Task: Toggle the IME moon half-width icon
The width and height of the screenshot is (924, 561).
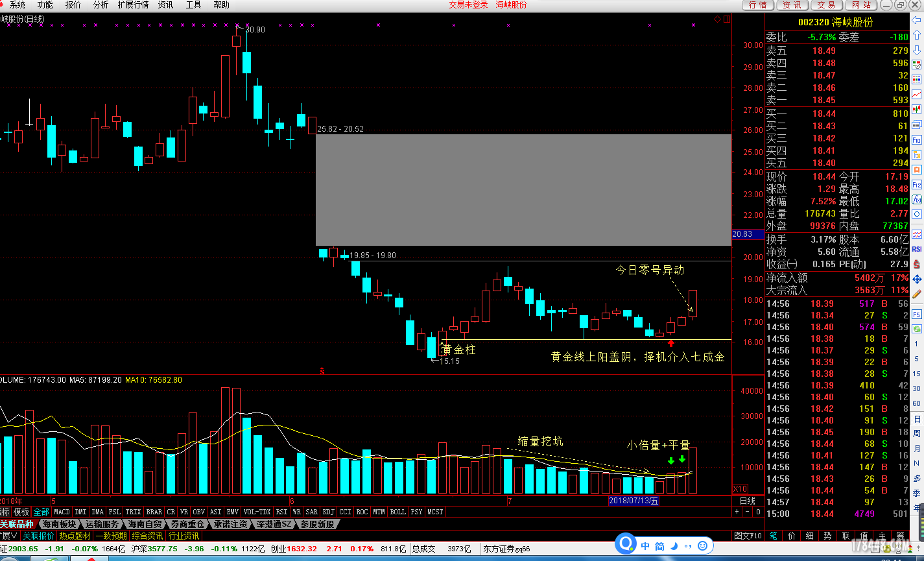Action: click(674, 546)
